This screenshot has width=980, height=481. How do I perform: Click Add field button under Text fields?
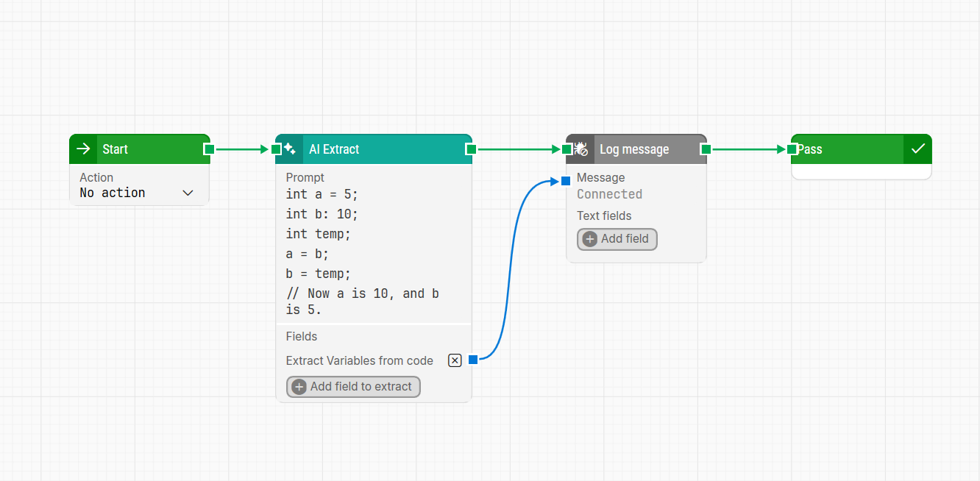pyautogui.click(x=617, y=239)
